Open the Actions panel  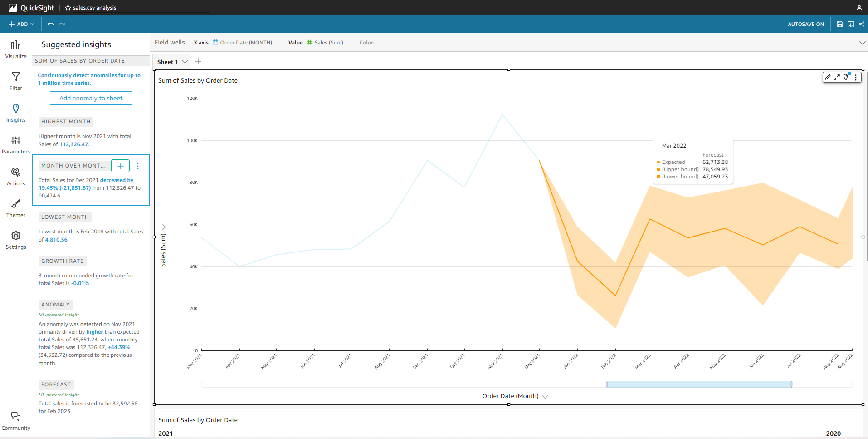pyautogui.click(x=16, y=177)
